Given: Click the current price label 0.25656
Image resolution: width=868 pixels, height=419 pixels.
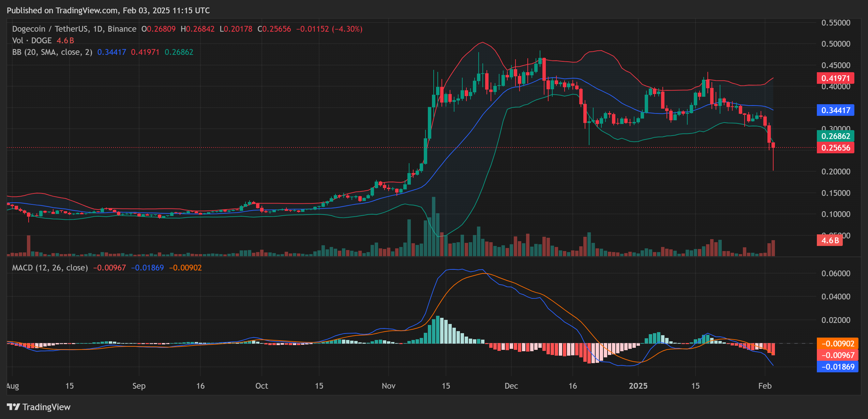Looking at the screenshot, I should [835, 148].
